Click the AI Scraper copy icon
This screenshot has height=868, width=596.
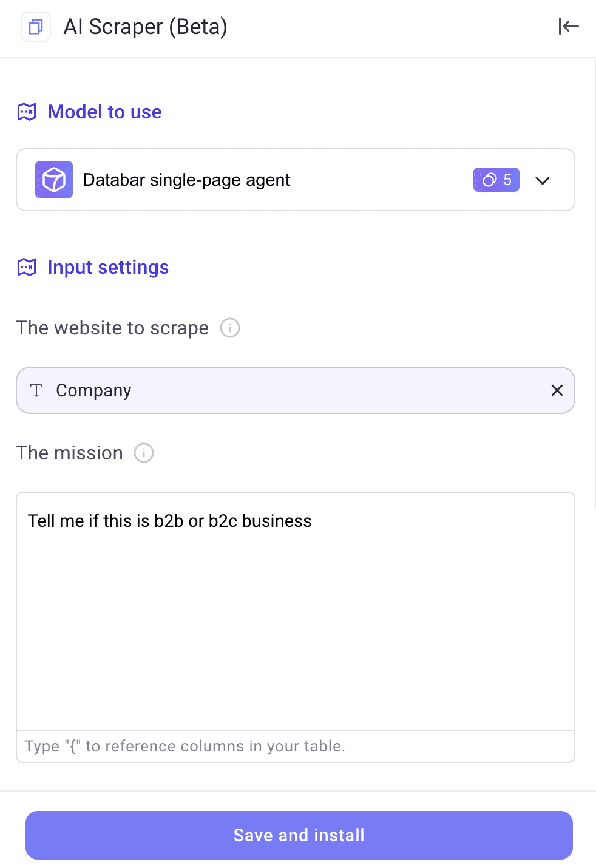[35, 27]
